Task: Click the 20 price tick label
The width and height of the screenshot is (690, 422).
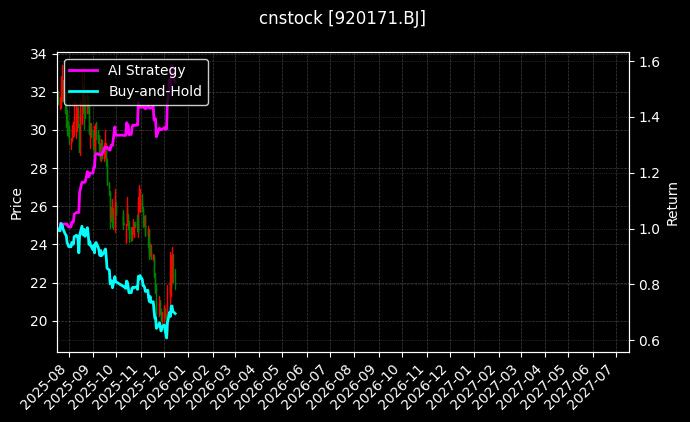Action: (x=39, y=321)
